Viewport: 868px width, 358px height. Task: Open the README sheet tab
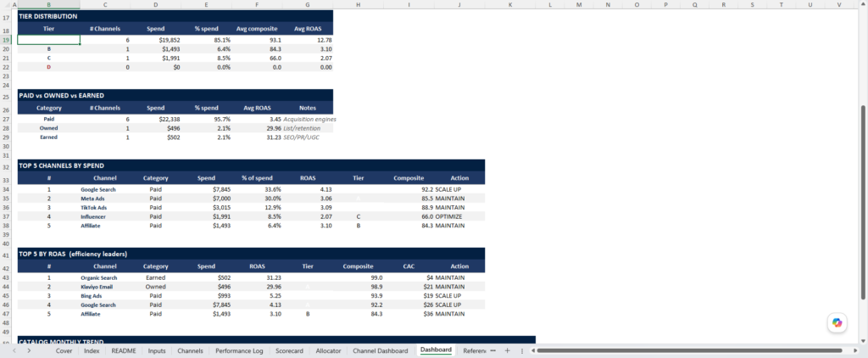pos(124,351)
